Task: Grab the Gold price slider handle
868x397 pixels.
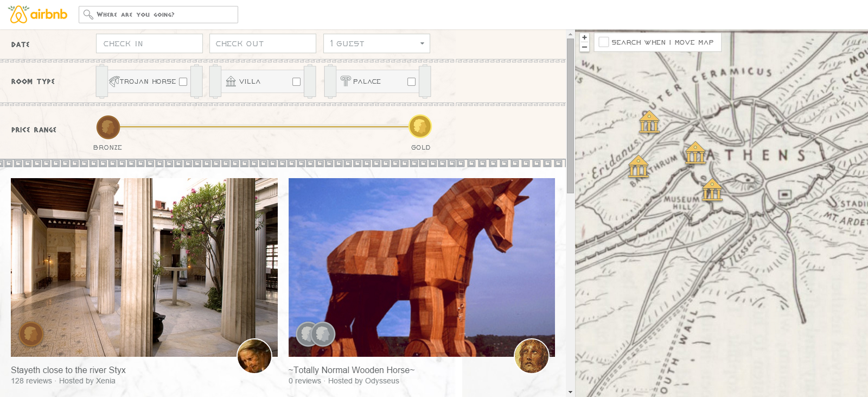Action: click(420, 127)
